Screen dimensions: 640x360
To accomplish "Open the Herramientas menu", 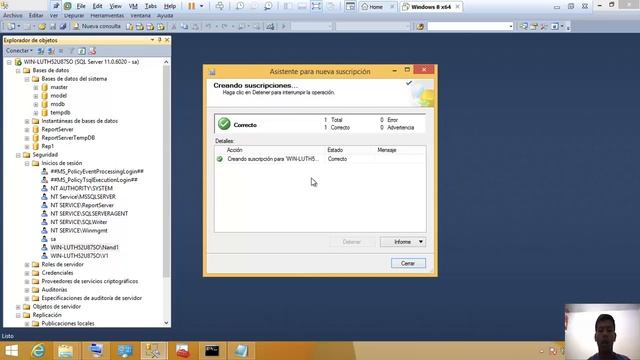I will coord(107,16).
